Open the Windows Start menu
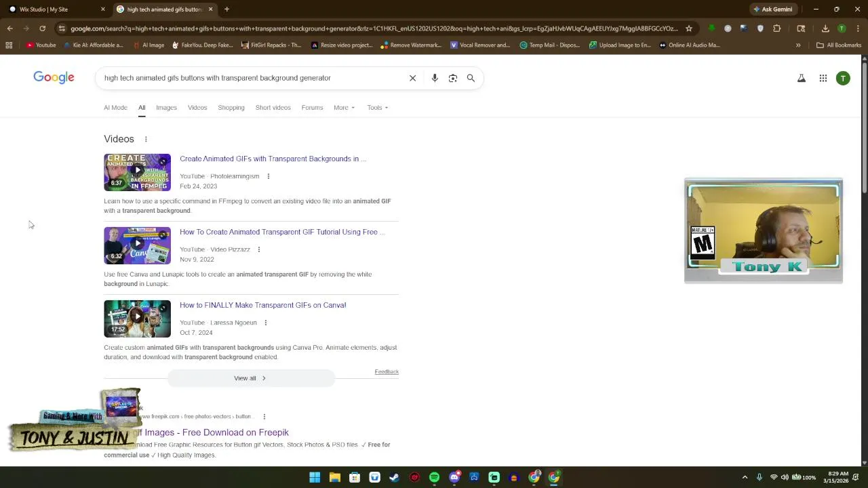This screenshot has width=868, height=488. tap(315, 477)
